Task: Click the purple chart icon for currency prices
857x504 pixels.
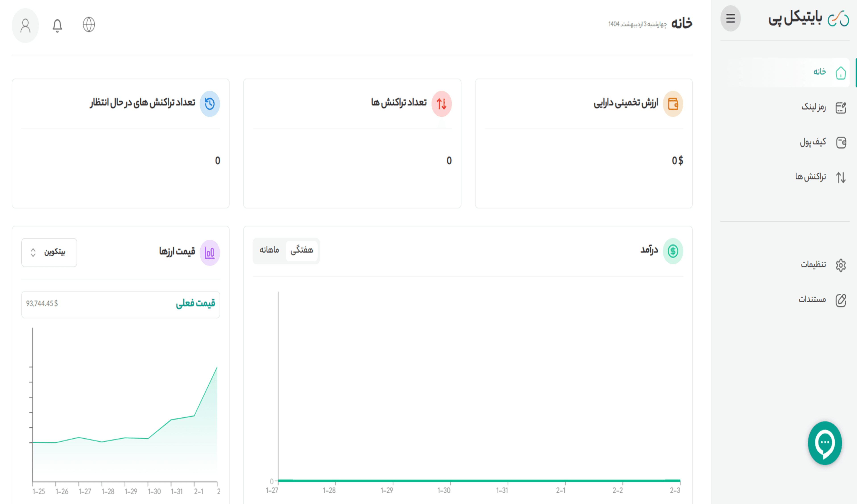Action: (210, 253)
